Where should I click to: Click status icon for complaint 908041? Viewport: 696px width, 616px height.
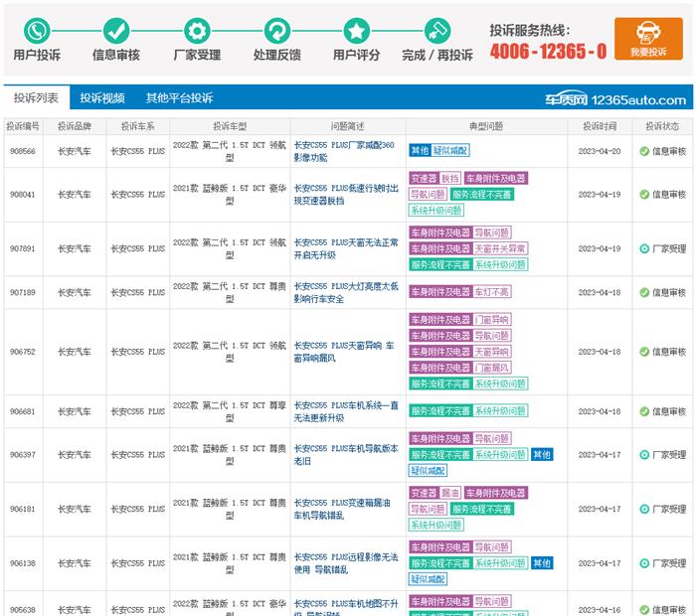coord(644,195)
